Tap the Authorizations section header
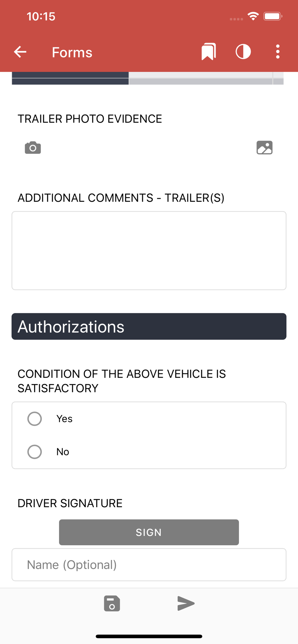This screenshot has height=644, width=298. pyautogui.click(x=149, y=327)
